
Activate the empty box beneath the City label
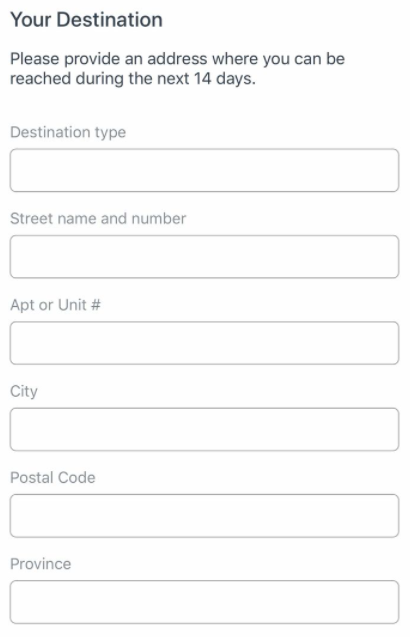tap(204, 429)
